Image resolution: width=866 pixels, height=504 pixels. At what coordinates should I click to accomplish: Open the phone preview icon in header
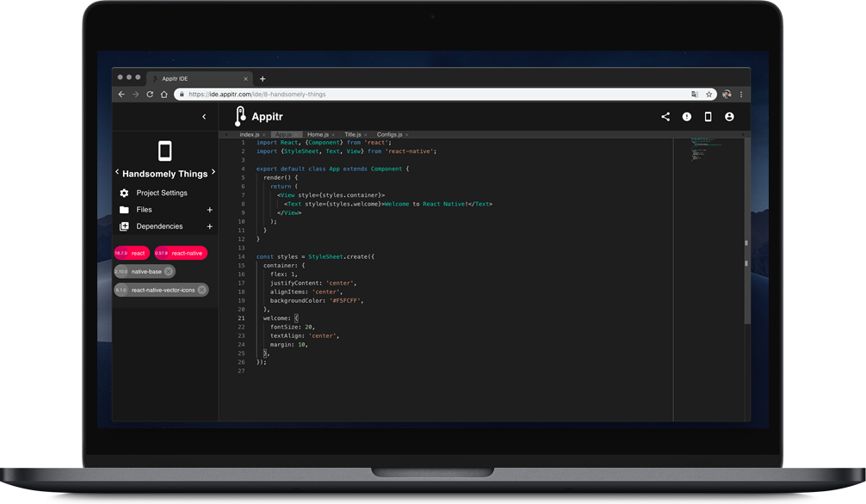pyautogui.click(x=708, y=116)
